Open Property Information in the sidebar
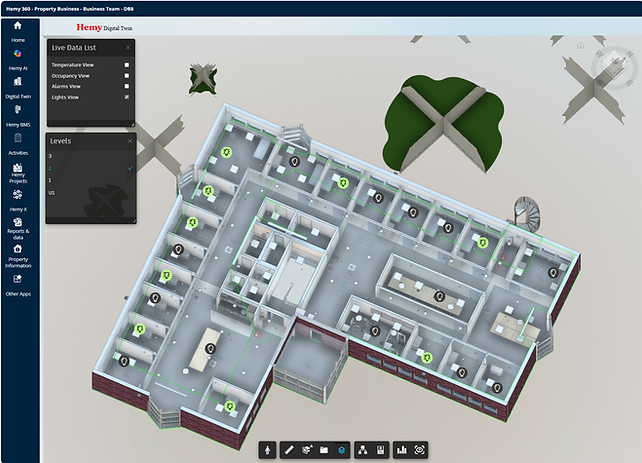The height and width of the screenshot is (463, 642). tap(18, 256)
